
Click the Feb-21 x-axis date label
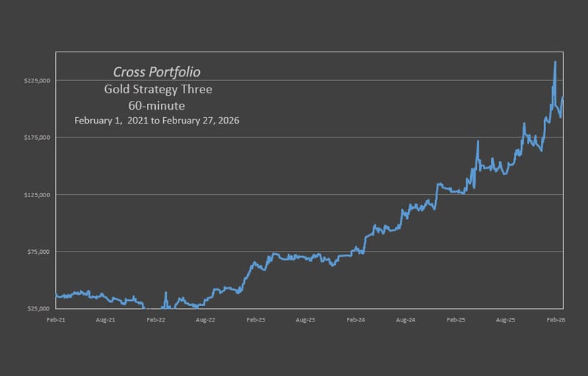(56, 321)
